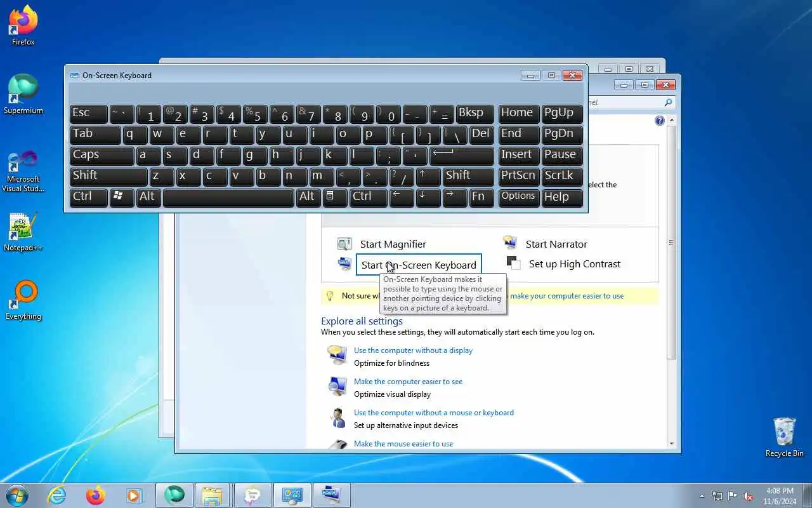This screenshot has height=508, width=812.
Task: Open 'Use the computer without a mouse or keyboard'
Action: [x=434, y=413]
